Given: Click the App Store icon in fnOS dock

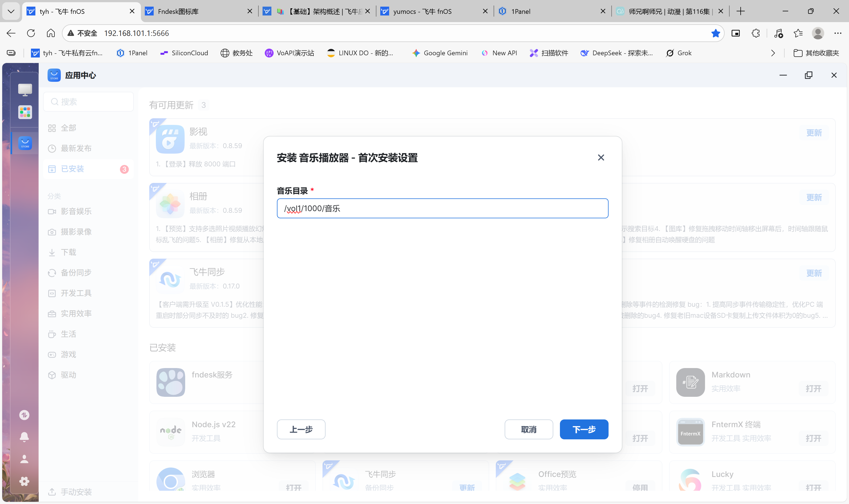Looking at the screenshot, I should pos(25,143).
